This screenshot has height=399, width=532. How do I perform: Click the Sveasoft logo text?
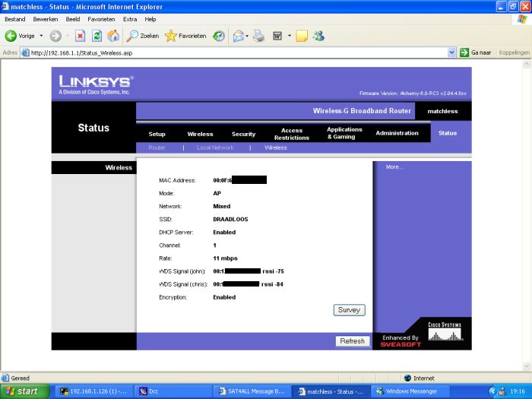pos(401,344)
